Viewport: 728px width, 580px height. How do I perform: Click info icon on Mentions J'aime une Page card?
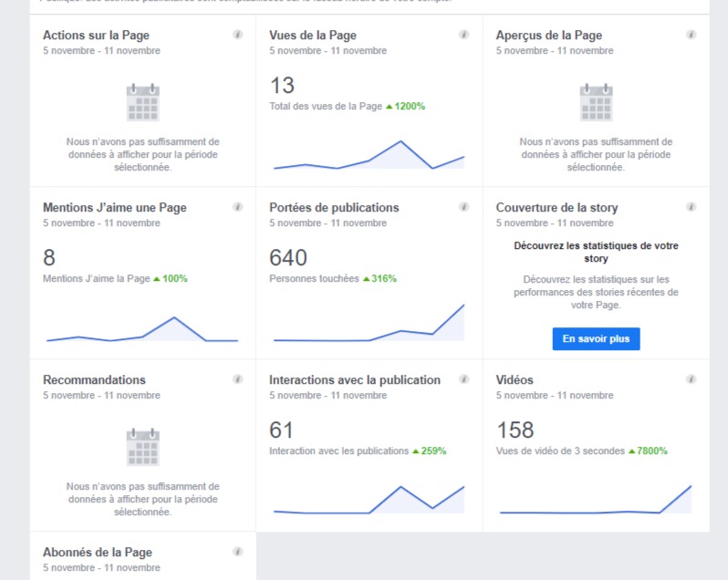(x=237, y=207)
